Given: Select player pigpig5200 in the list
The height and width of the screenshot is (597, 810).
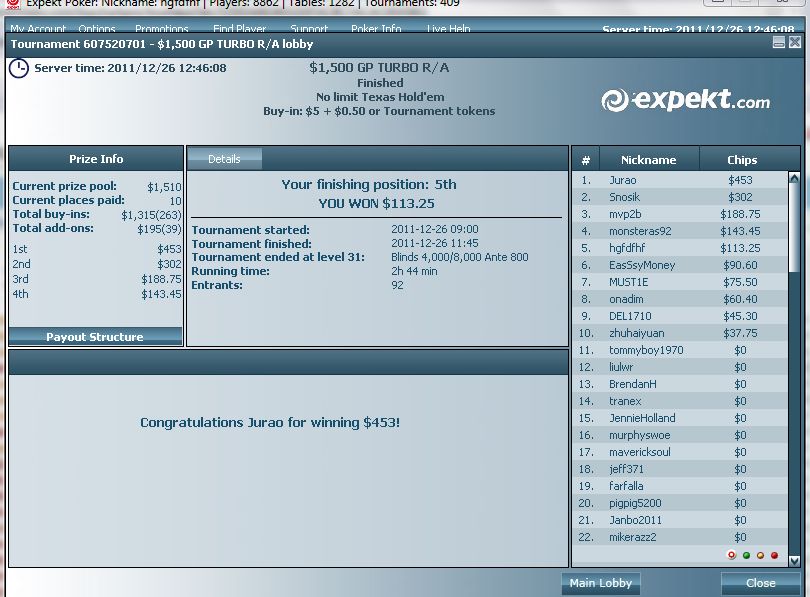Looking at the screenshot, I should [x=680, y=504].
